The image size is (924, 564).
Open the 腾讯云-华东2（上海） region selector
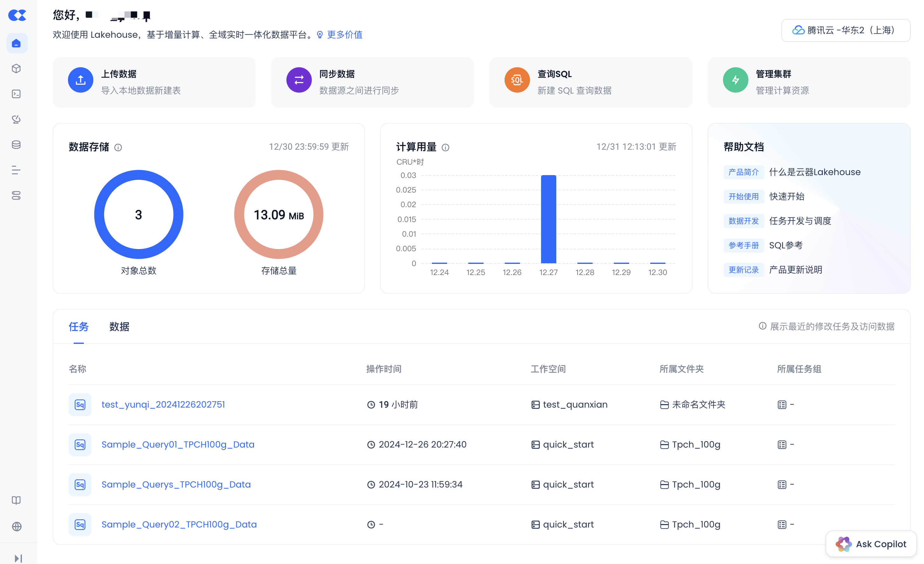(845, 30)
